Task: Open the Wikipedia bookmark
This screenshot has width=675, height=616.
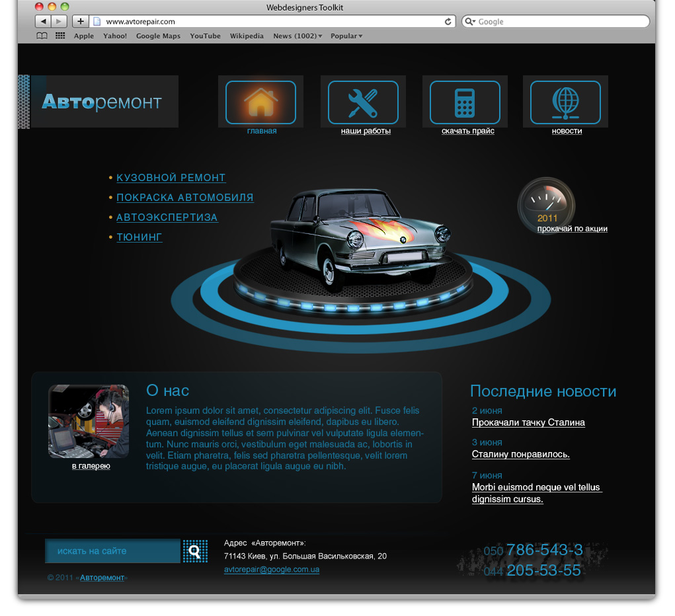Action: tap(247, 36)
